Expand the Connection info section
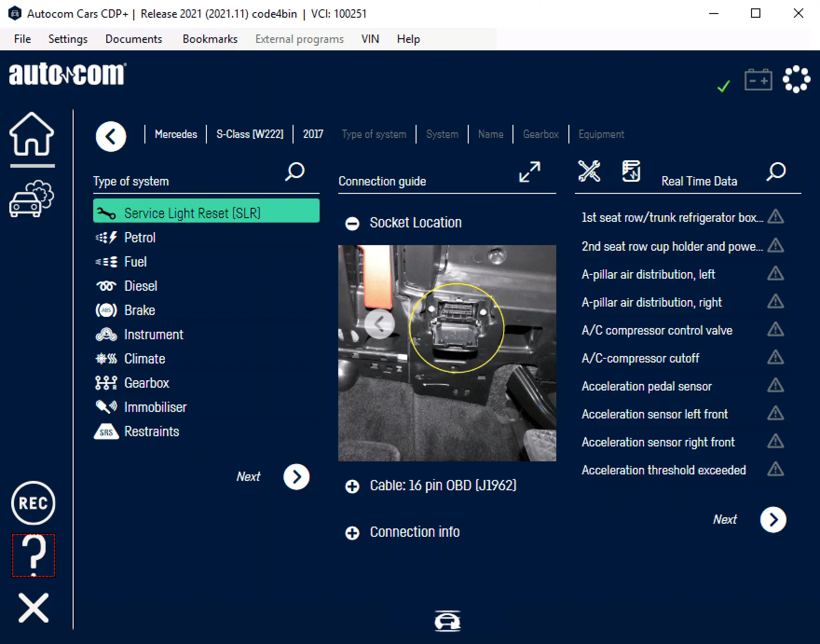Image resolution: width=820 pixels, height=644 pixels. (352, 533)
